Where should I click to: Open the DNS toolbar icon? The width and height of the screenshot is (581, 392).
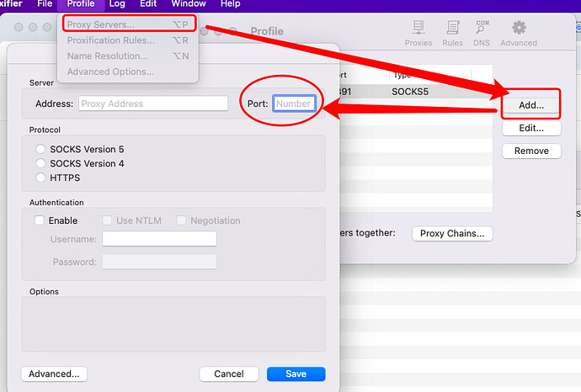pyautogui.click(x=482, y=33)
